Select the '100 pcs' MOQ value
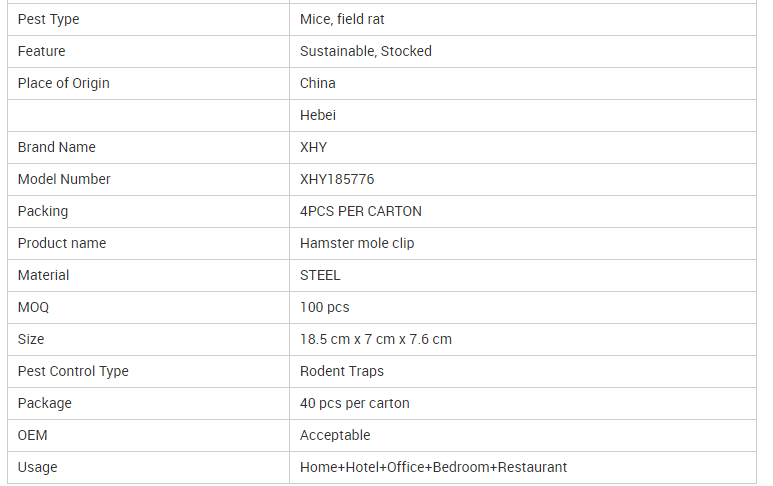Viewport: 773px width, 486px height. coord(324,308)
